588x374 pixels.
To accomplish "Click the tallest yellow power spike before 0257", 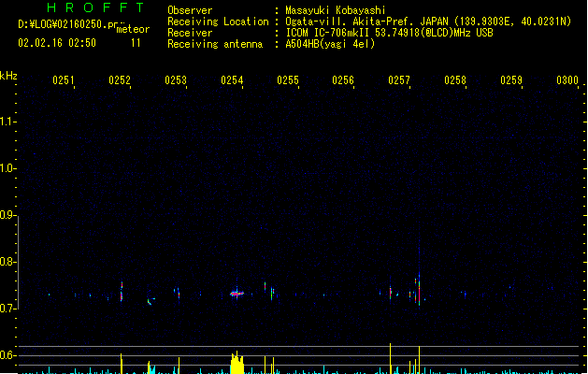I will pos(390,358).
